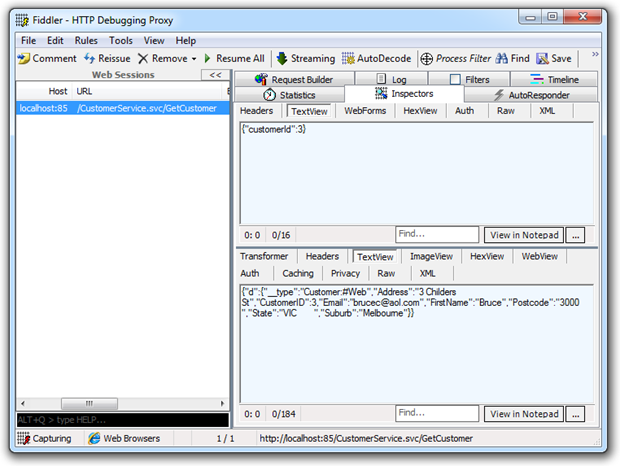The image size is (620, 466).
Task: Click response View in Notepad button
Action: point(524,414)
